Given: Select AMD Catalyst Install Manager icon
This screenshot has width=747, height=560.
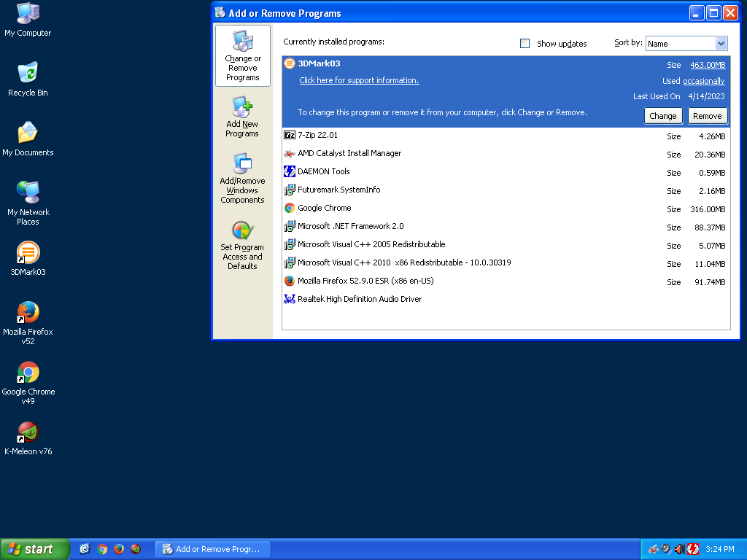Looking at the screenshot, I should 289,153.
